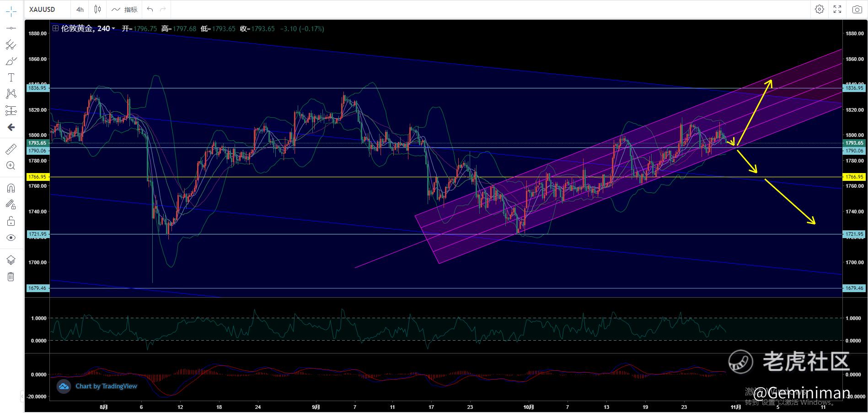Open the 4h interval selector
Image resolution: width=868 pixels, height=413 pixels.
[80, 9]
